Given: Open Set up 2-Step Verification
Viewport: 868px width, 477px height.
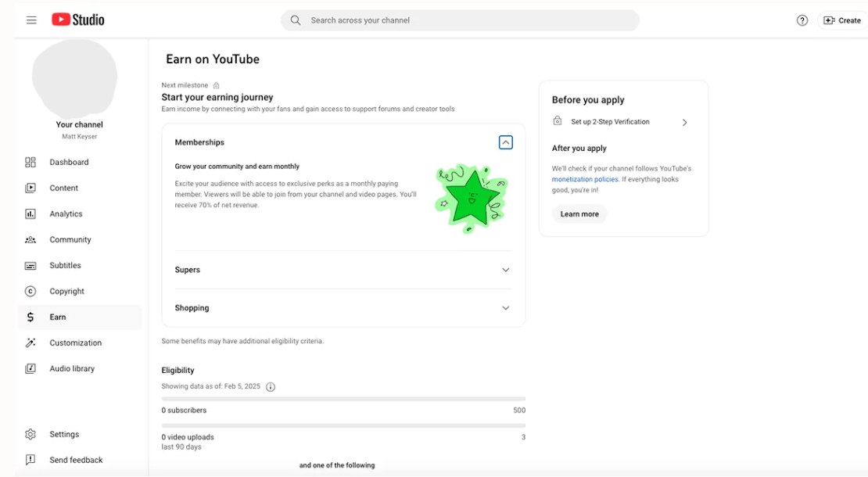Looking at the screenshot, I should 622,122.
